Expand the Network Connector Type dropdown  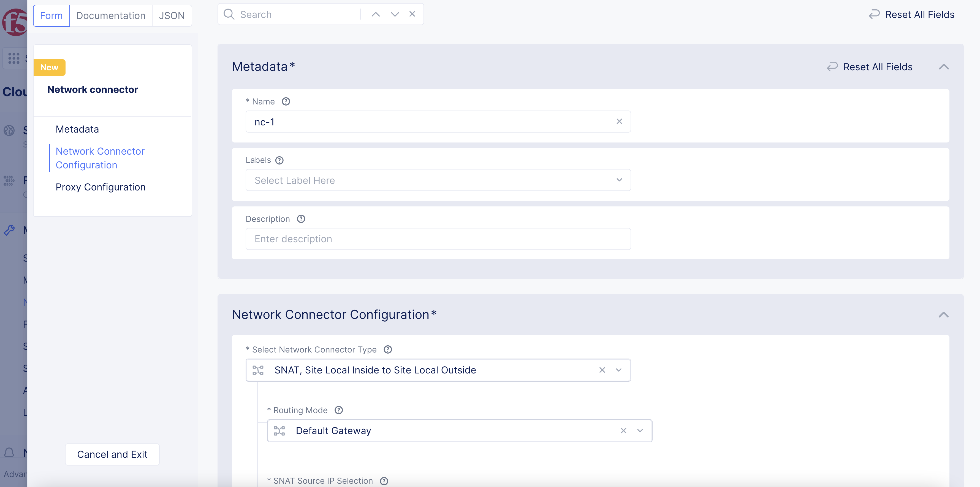pyautogui.click(x=618, y=370)
